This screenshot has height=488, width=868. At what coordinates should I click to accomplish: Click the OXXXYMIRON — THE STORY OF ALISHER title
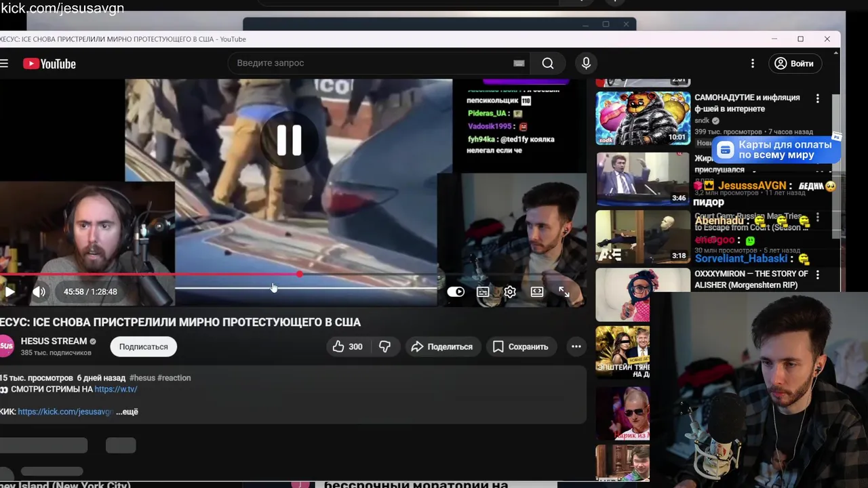point(751,279)
